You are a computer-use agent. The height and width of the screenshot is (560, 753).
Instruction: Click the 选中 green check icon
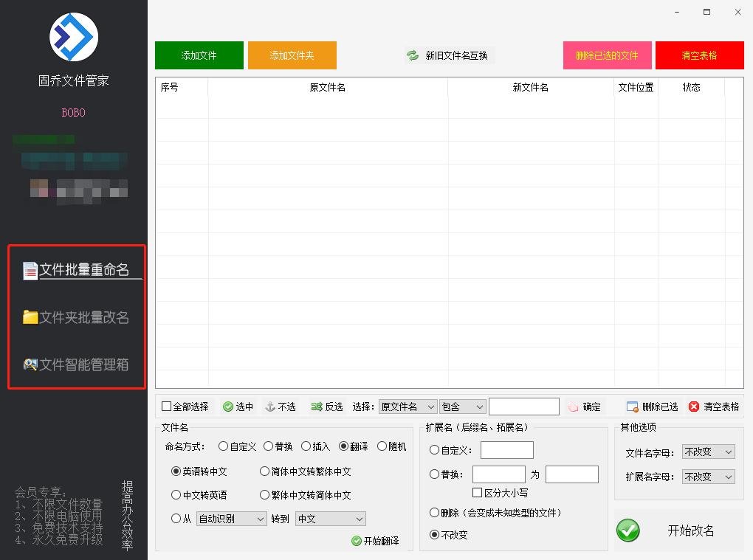click(226, 406)
